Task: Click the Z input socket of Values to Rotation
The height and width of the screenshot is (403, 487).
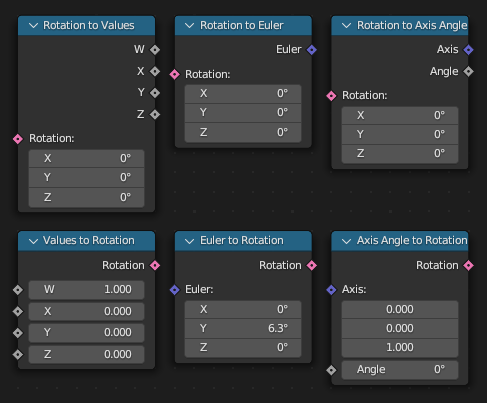Action: pos(18,354)
